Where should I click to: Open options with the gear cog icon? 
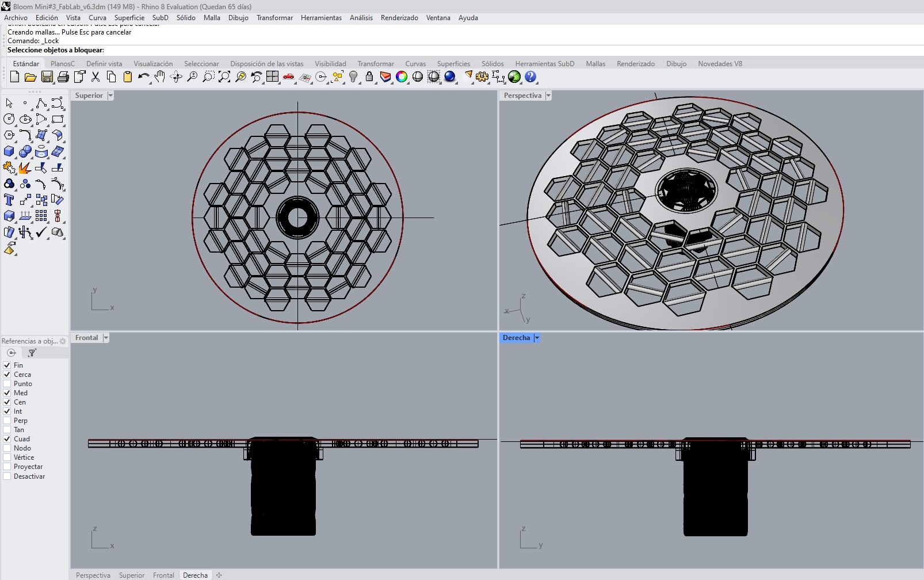coord(482,77)
